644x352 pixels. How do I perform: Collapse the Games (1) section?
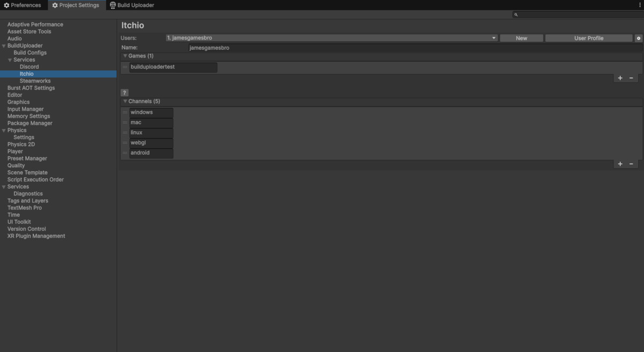125,56
